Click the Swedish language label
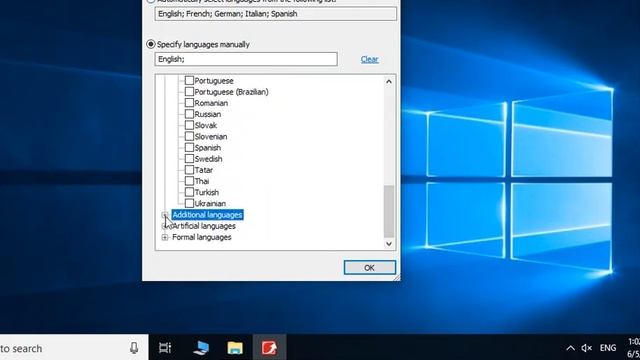 tap(208, 159)
